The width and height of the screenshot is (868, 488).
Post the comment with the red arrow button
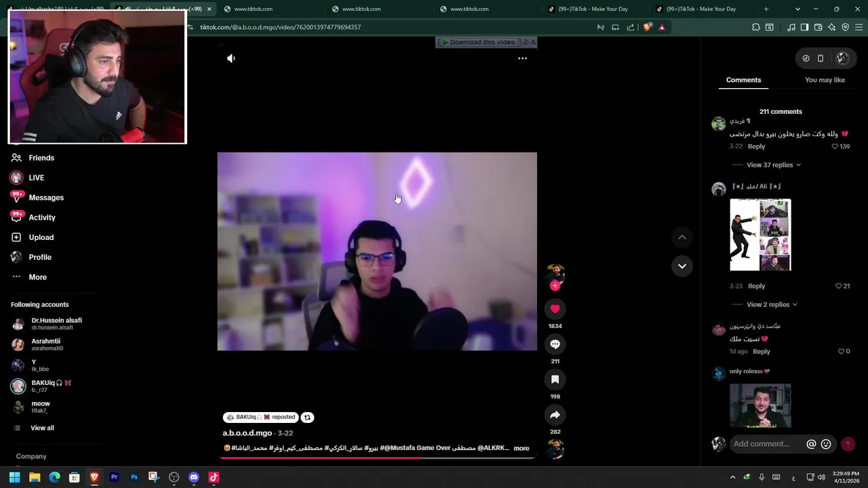(x=848, y=444)
